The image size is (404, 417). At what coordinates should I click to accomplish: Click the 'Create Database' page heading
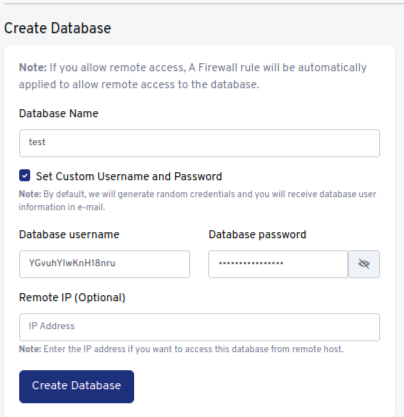point(57,28)
